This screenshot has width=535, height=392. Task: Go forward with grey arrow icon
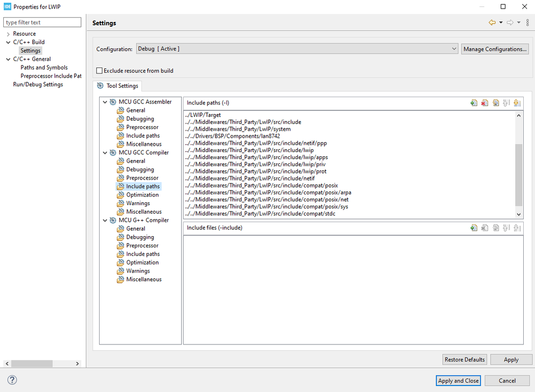[510, 22]
